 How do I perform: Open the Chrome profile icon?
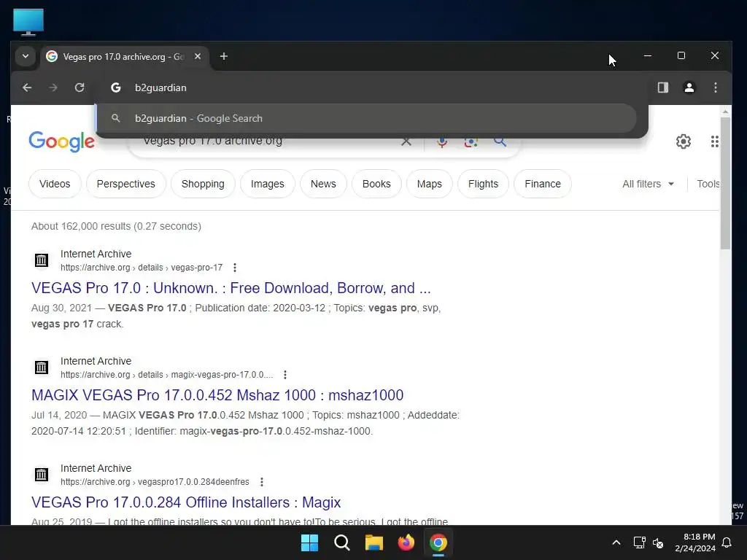click(689, 87)
